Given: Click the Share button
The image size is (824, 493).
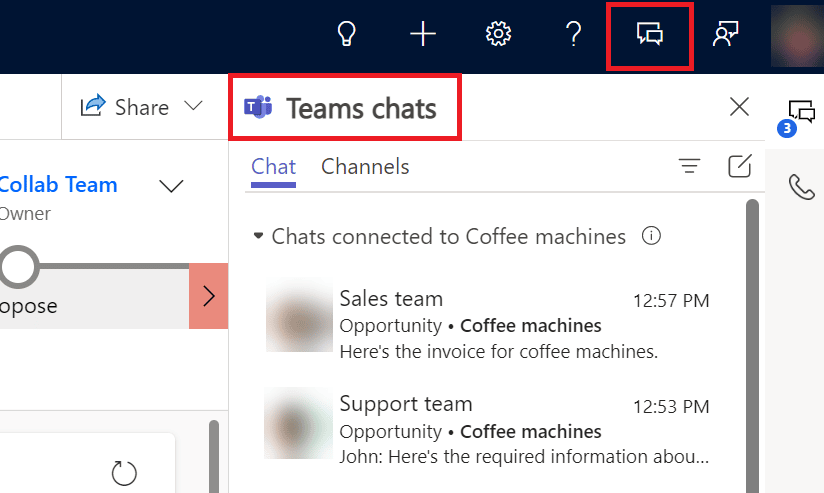Looking at the screenshot, I should [125, 107].
